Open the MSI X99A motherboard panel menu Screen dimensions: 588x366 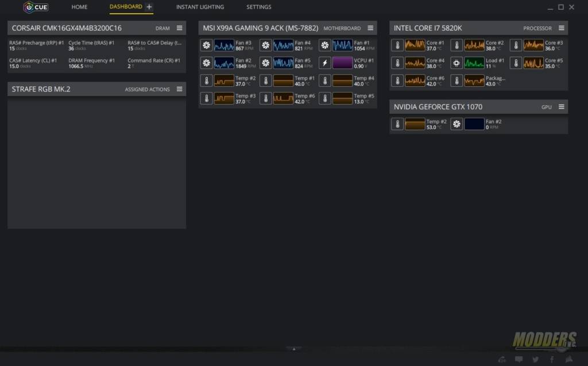pos(370,28)
